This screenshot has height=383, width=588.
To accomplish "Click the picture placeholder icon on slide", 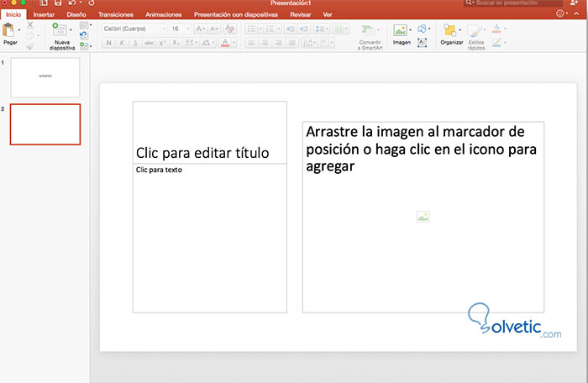I will tap(423, 217).
